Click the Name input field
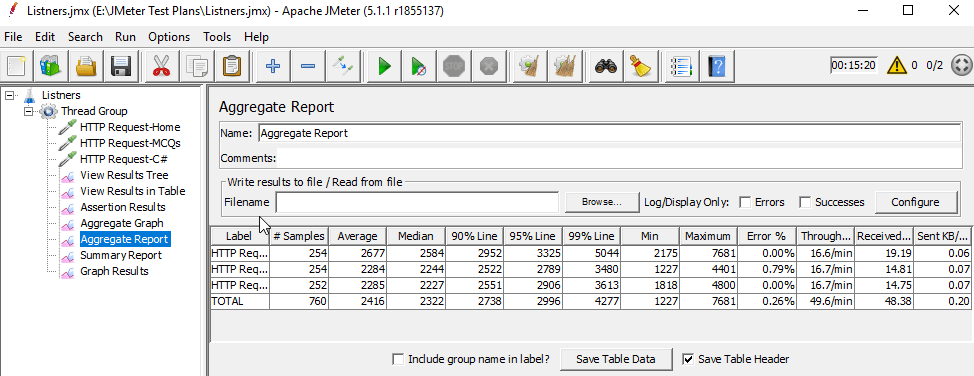974x376 pixels. pyautogui.click(x=609, y=133)
